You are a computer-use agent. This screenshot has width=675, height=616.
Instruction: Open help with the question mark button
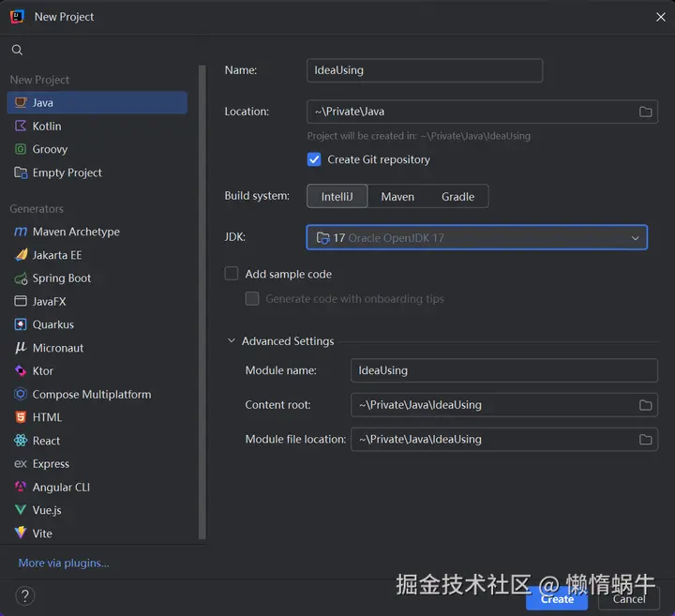click(25, 595)
